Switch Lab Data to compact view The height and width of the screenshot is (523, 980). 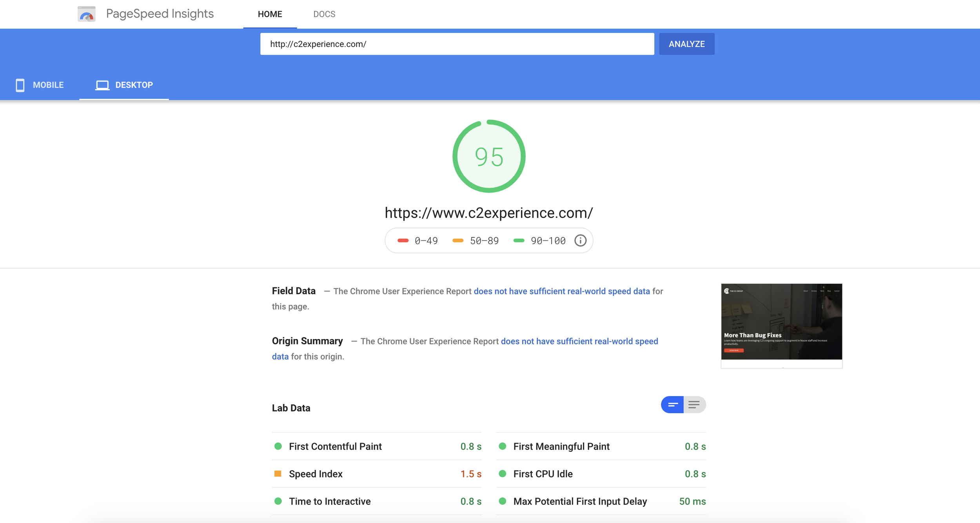point(672,405)
